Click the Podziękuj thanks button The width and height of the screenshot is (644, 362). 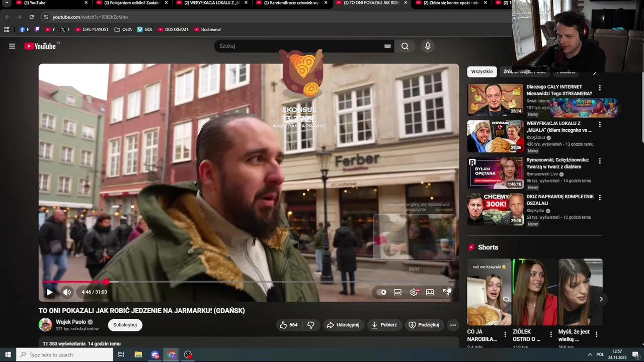pyautogui.click(x=424, y=325)
